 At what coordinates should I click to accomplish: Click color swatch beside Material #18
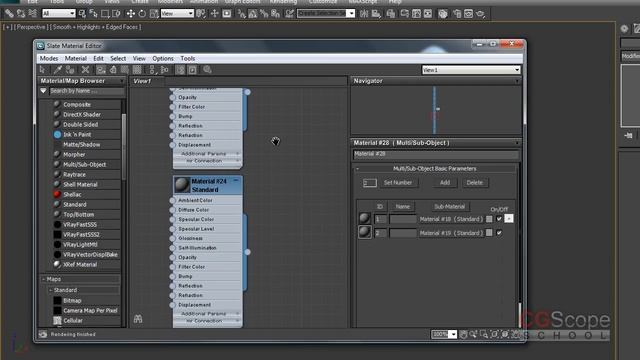point(489,219)
